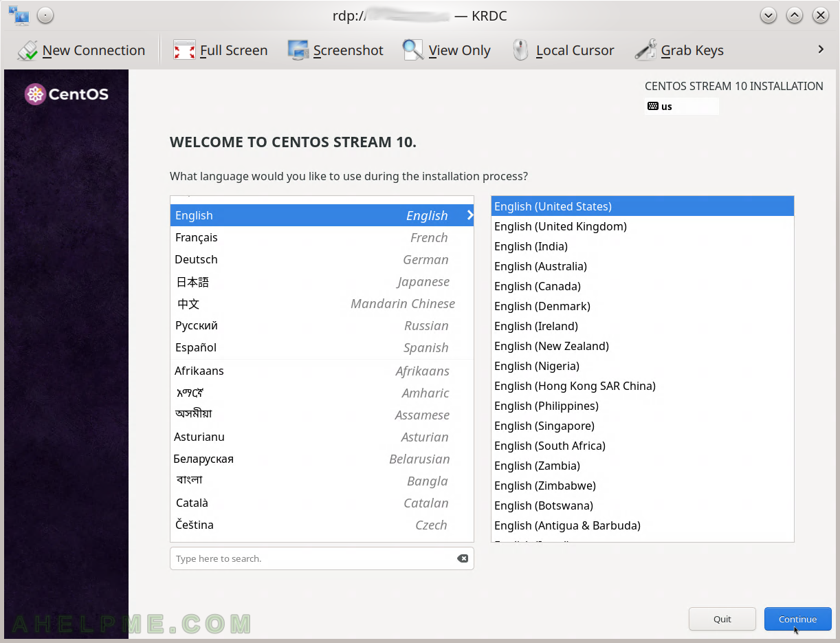
Task: Select English (Zambia) locale
Action: pyautogui.click(x=643, y=466)
